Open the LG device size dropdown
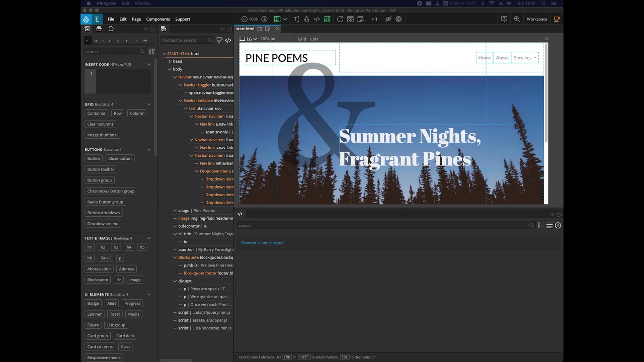Viewport: 644px width, 362px height. coord(249,39)
